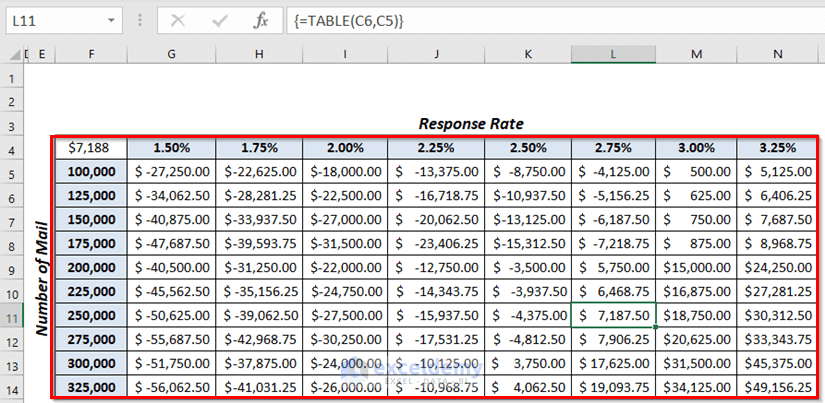
Task: Open the Insert Function fx dialog
Action: (x=260, y=21)
